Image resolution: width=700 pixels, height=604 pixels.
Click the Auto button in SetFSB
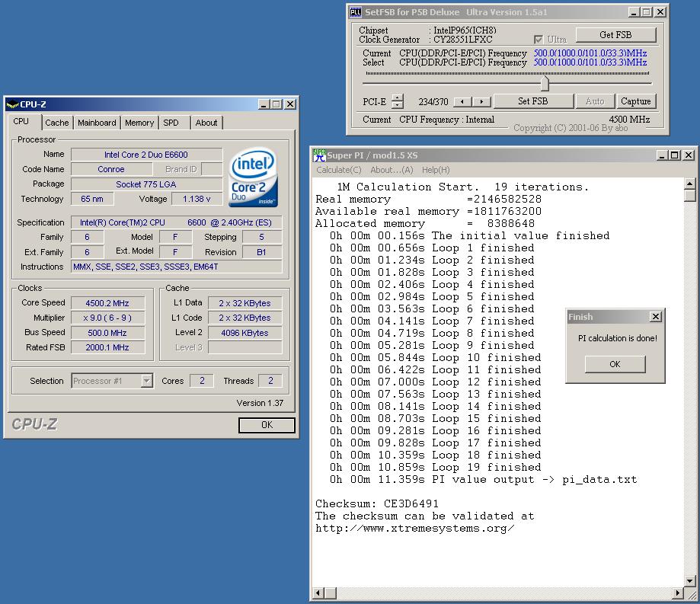pos(595,101)
